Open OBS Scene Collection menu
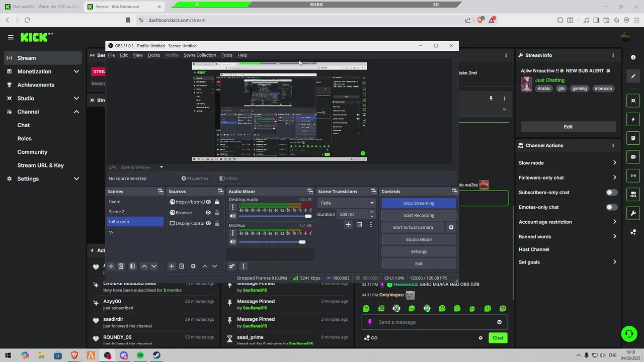This screenshot has height=362, width=644. 200,55
